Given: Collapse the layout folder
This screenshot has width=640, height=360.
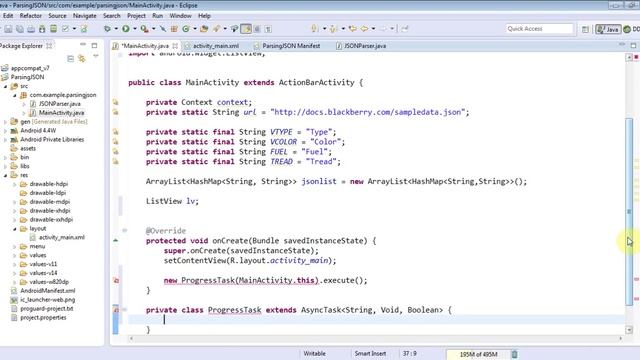Looking at the screenshot, I should (x=15, y=229).
